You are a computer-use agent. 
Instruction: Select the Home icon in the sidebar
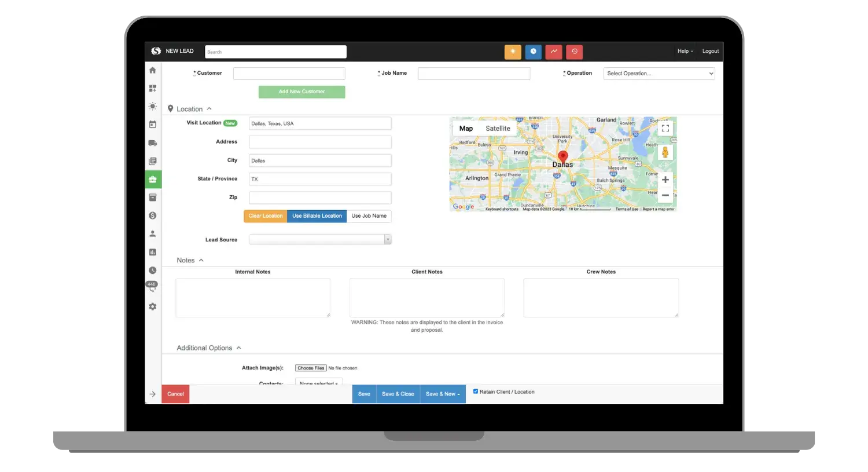[152, 69]
